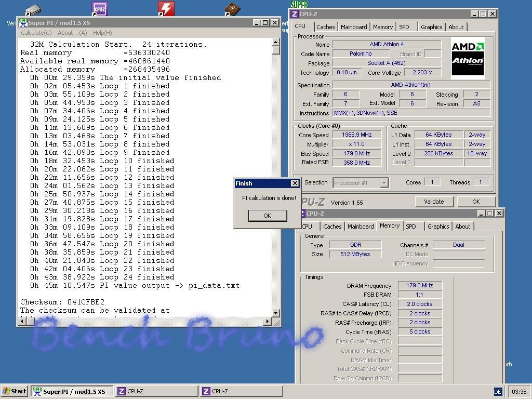This screenshot has height=399, width=532.
Task: Click the Super PI vertical scrollbar down arrow
Action: 276,313
